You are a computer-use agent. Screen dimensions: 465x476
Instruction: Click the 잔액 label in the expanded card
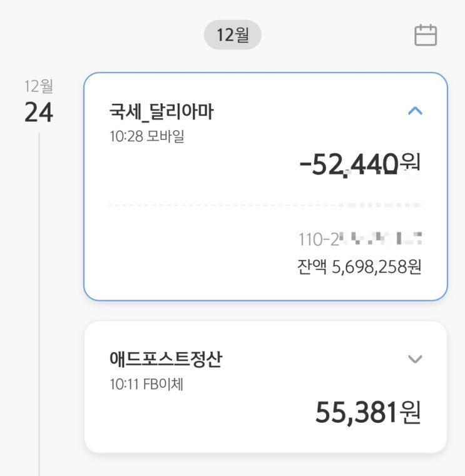pyautogui.click(x=311, y=267)
